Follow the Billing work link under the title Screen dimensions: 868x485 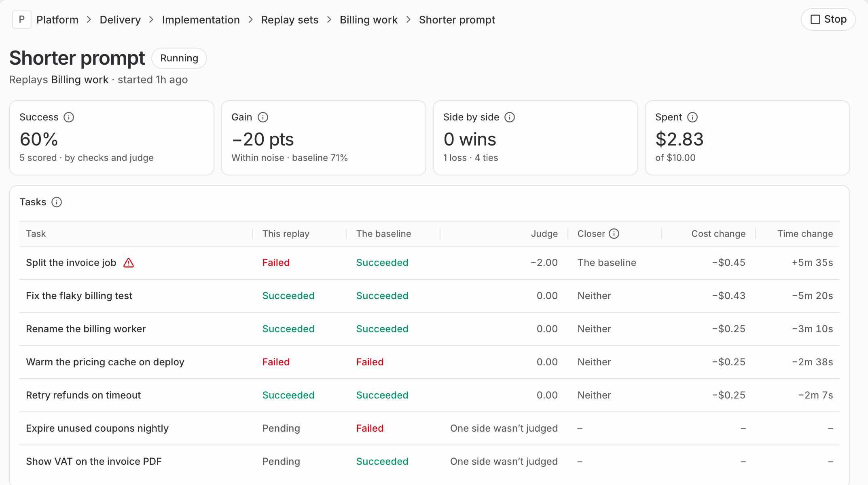80,80
